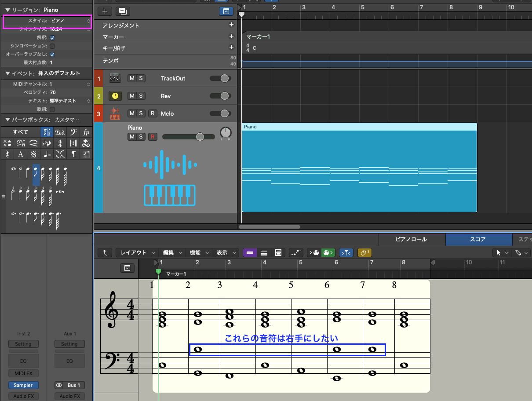Solo the TrackOut track

pyautogui.click(x=141, y=78)
